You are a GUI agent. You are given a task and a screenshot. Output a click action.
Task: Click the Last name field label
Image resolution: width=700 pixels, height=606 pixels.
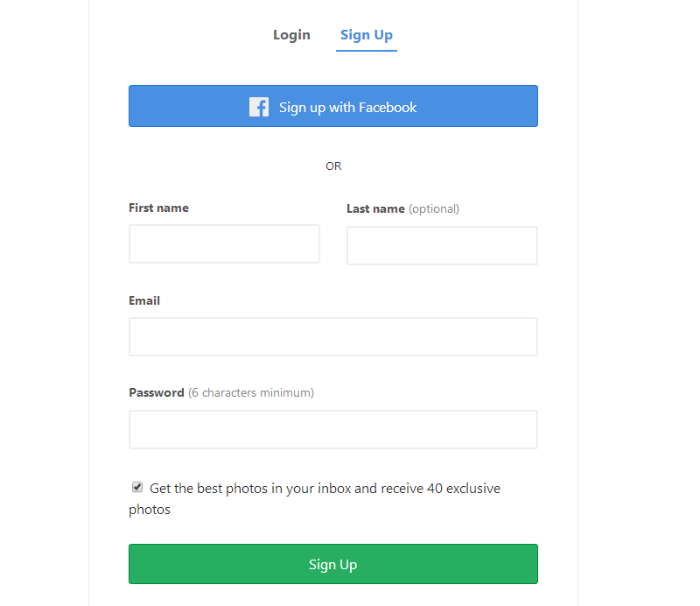click(x=375, y=209)
